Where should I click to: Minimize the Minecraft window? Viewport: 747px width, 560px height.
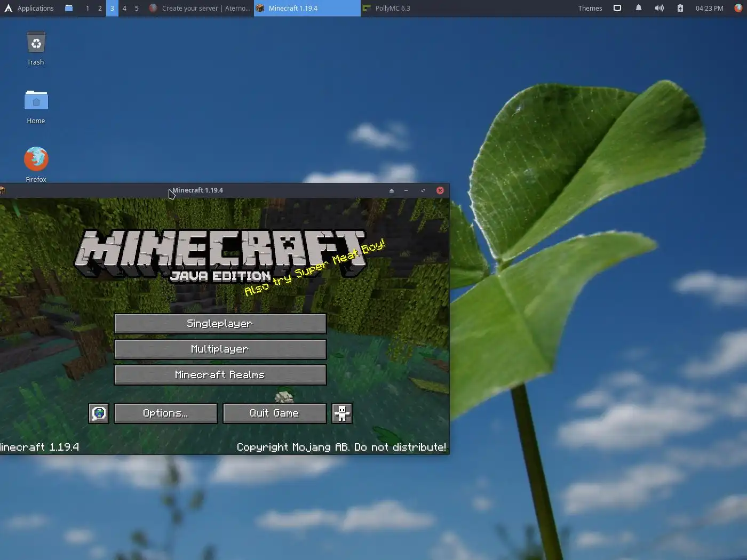point(406,190)
